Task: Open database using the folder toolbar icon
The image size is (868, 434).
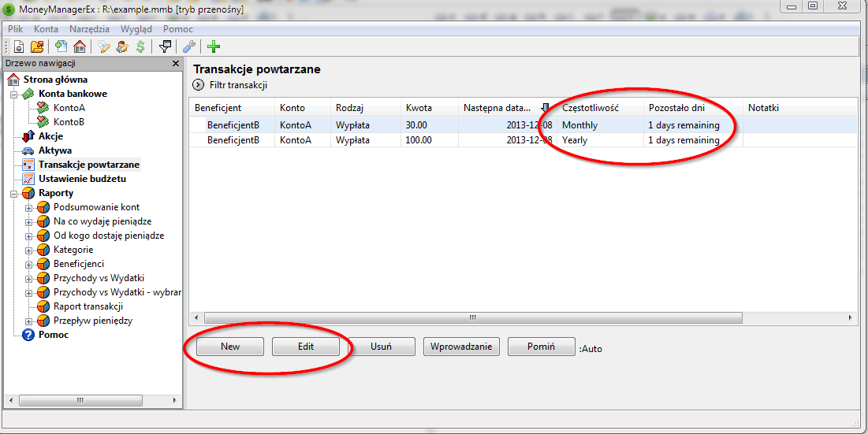Action: [x=39, y=46]
